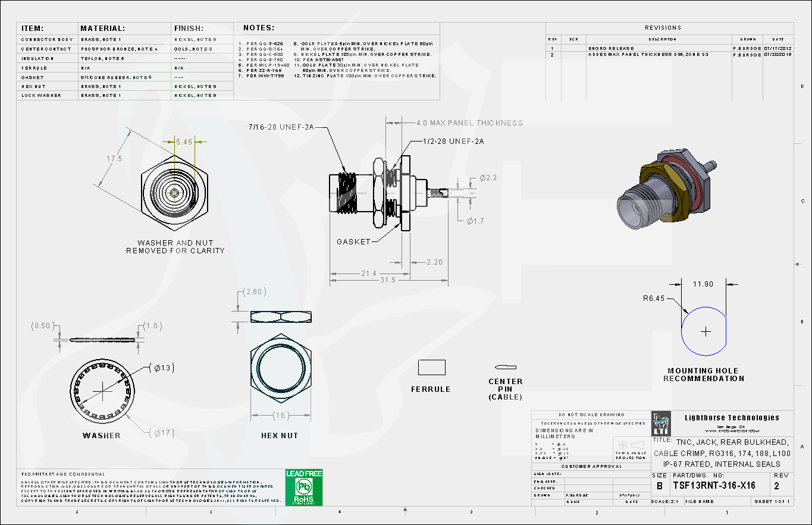Click the R6.45 radius dimension label
Viewport: 812px width, 525px height.
(653, 298)
